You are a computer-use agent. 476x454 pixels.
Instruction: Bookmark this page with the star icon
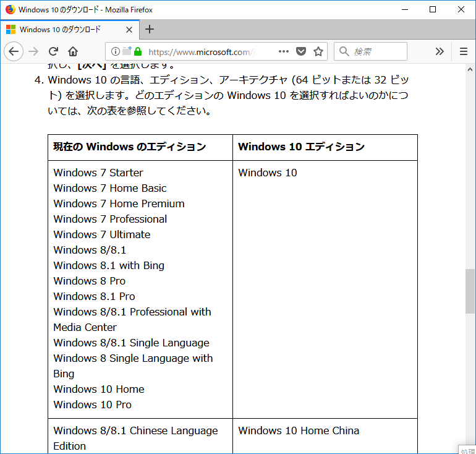(318, 51)
